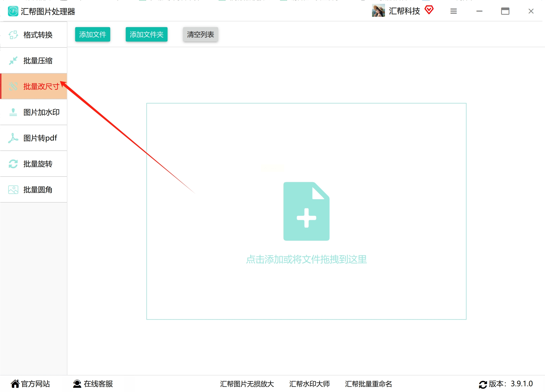Screen dimensions: 545x392
Task: Open 在线客服 support link
Action: [93, 384]
